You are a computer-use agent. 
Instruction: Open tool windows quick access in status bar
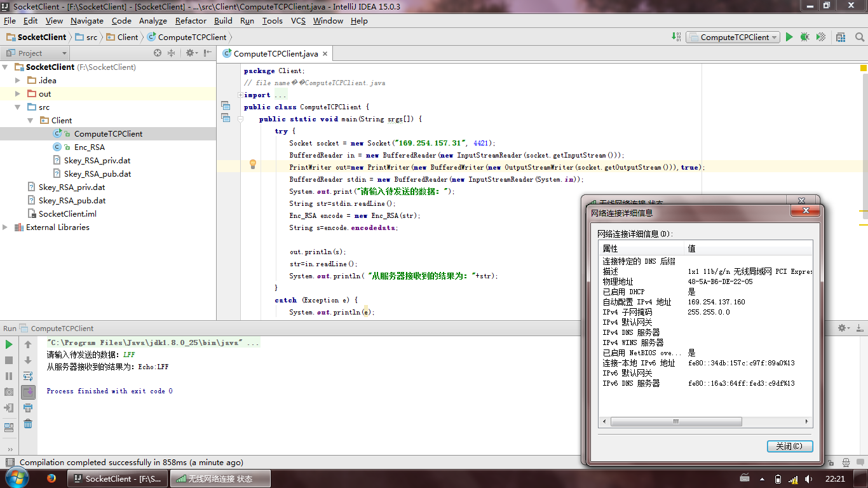click(9, 463)
